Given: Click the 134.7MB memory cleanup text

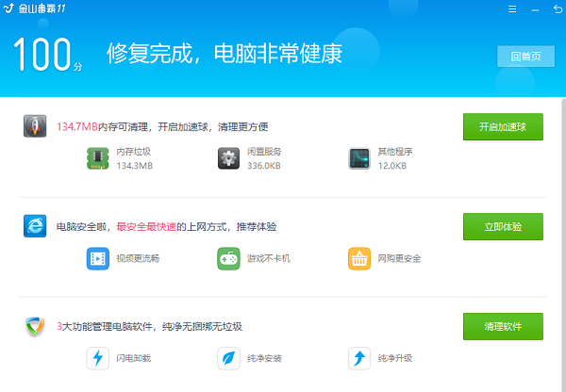Looking at the screenshot, I should tap(162, 127).
